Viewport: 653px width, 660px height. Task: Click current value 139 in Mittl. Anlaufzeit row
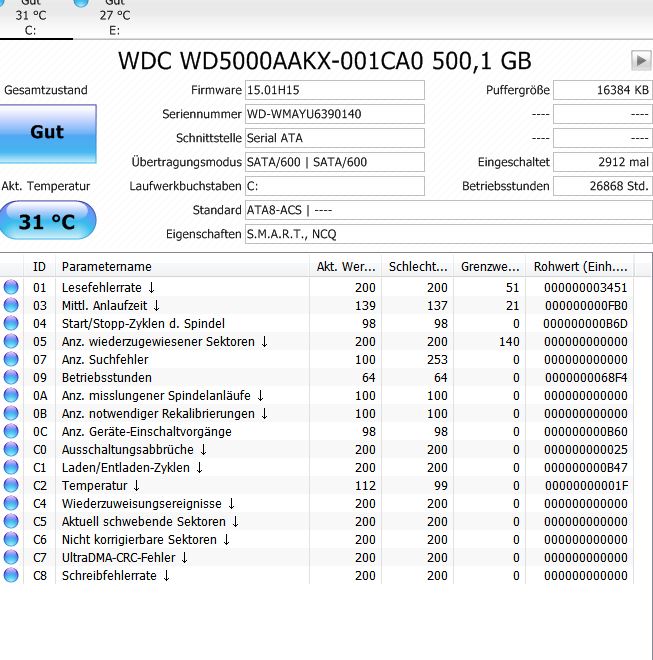click(365, 306)
